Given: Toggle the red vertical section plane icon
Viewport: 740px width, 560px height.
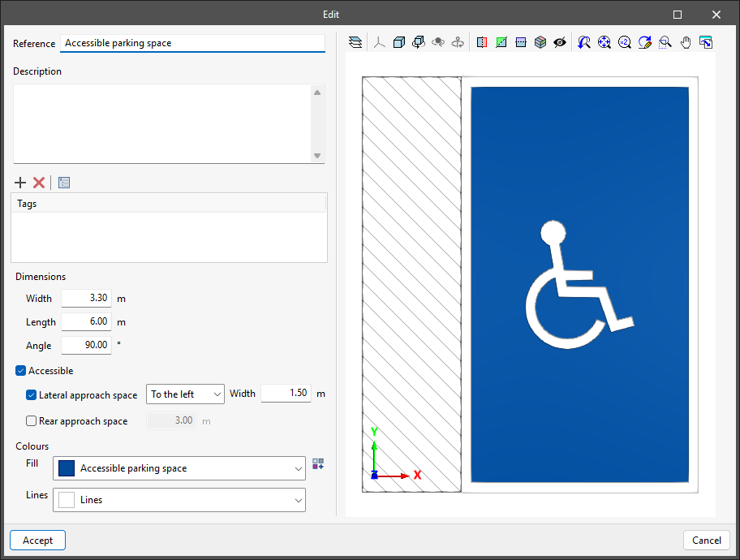Looking at the screenshot, I should 482,42.
